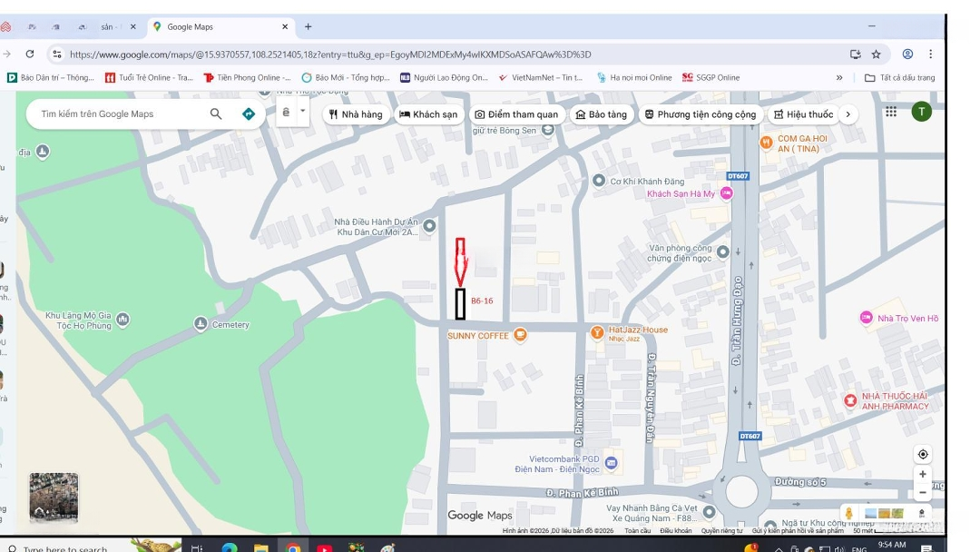Filter map by Nhà hàng
This screenshot has height=552, width=980.
(x=356, y=114)
